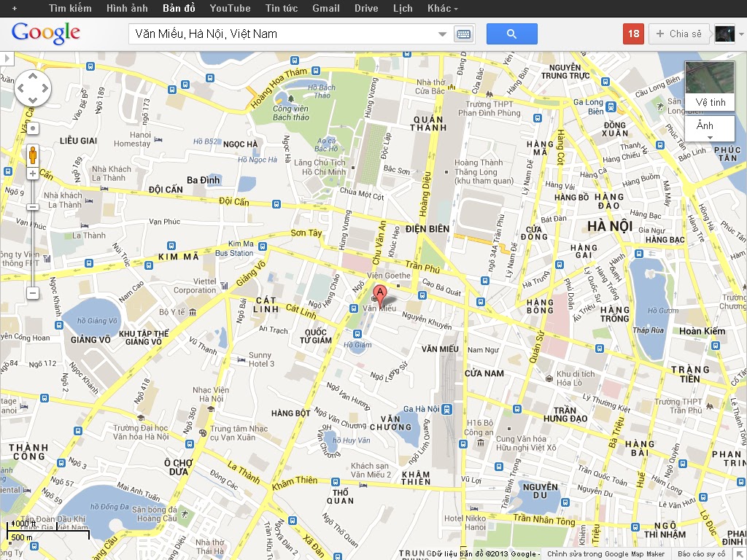Click Báo cáo sự cố link

point(701,554)
